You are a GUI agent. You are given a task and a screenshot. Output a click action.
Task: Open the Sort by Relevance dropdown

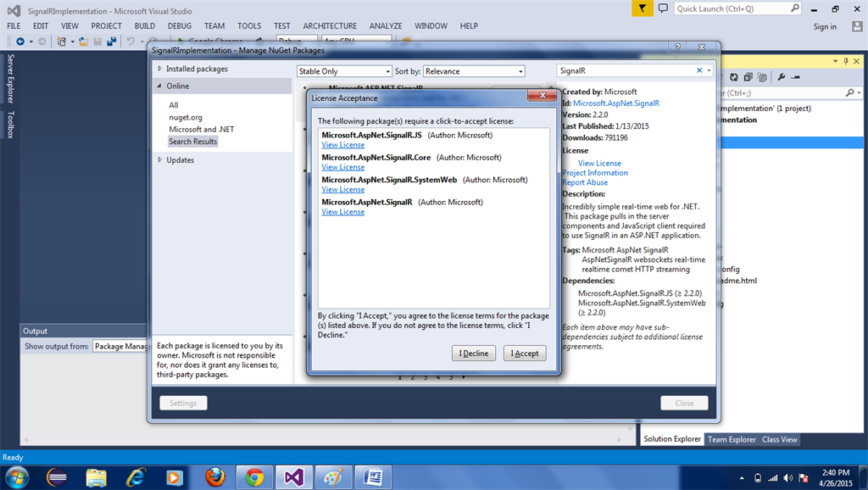(x=474, y=71)
